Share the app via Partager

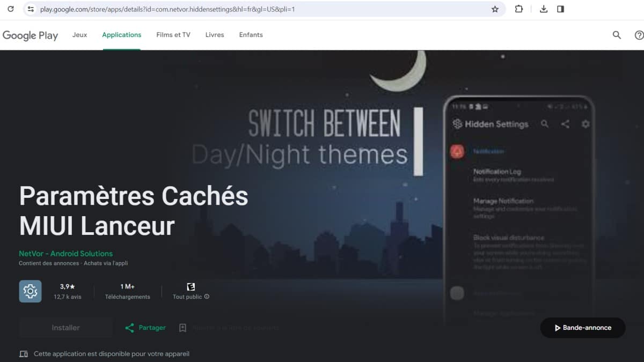tap(145, 328)
